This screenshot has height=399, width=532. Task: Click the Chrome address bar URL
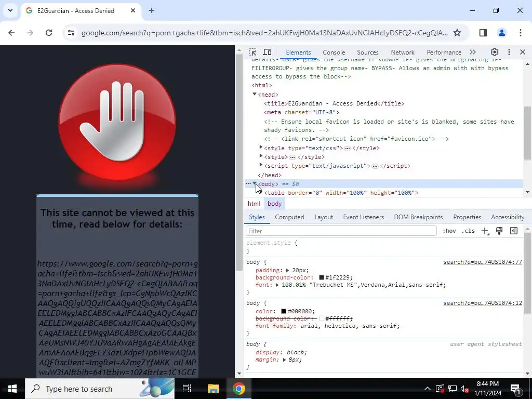[x=264, y=33]
